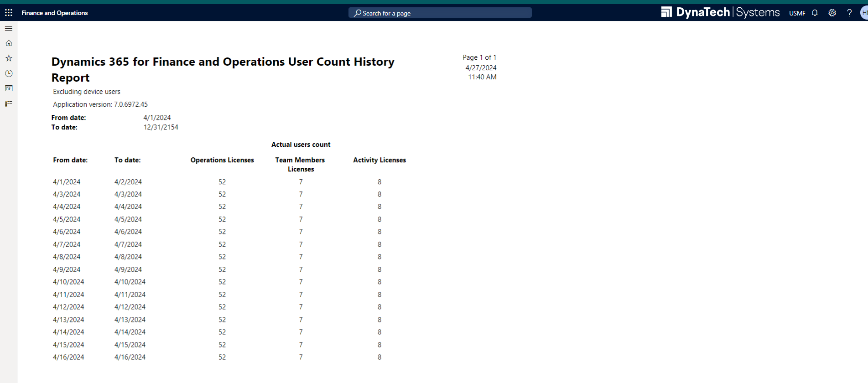Click 'Actual users count' heading
The width and height of the screenshot is (868, 383).
tap(301, 145)
